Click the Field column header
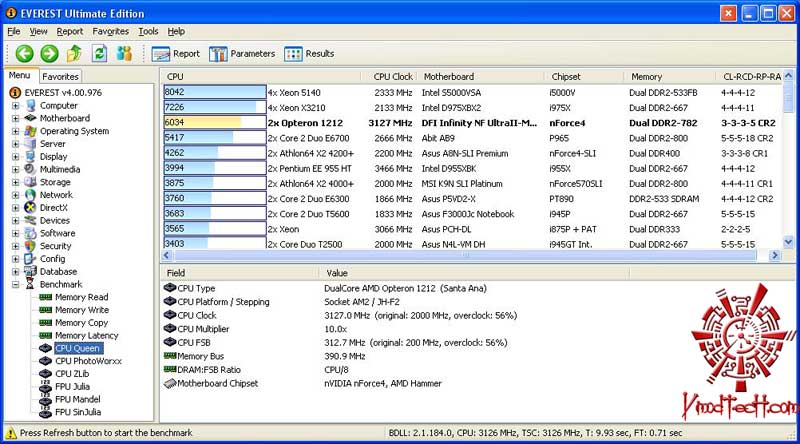The height and width of the screenshot is (444, 800). [240, 273]
